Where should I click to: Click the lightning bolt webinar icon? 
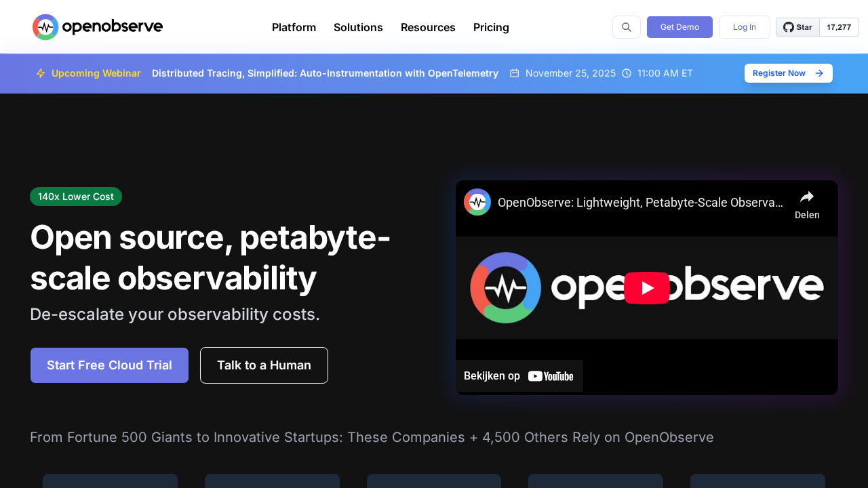point(41,73)
